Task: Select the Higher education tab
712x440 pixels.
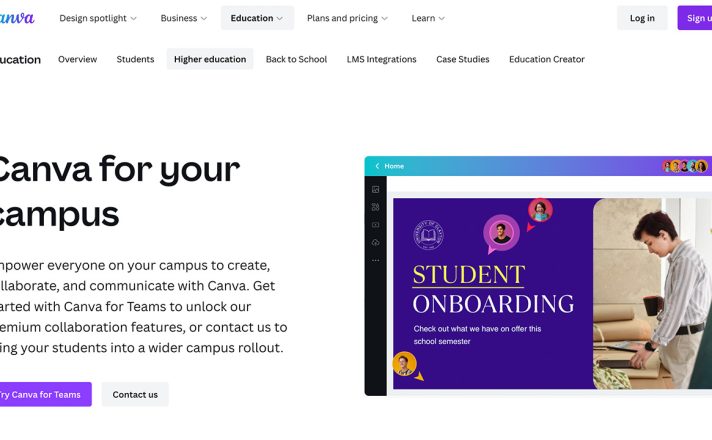Action: click(x=210, y=59)
